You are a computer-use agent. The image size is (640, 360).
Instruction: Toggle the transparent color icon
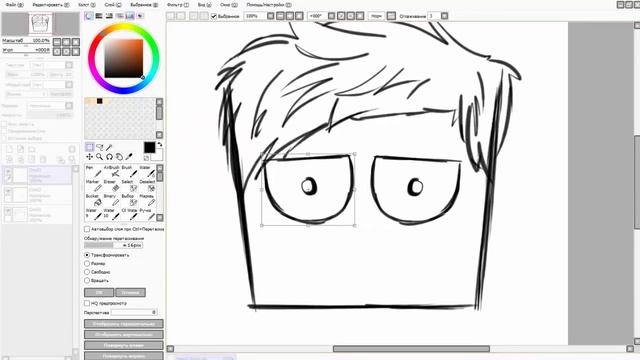[x=146, y=158]
